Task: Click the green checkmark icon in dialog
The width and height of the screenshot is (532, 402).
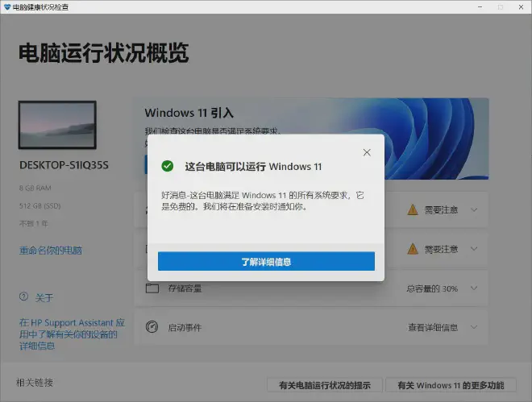Action: pyautogui.click(x=168, y=166)
